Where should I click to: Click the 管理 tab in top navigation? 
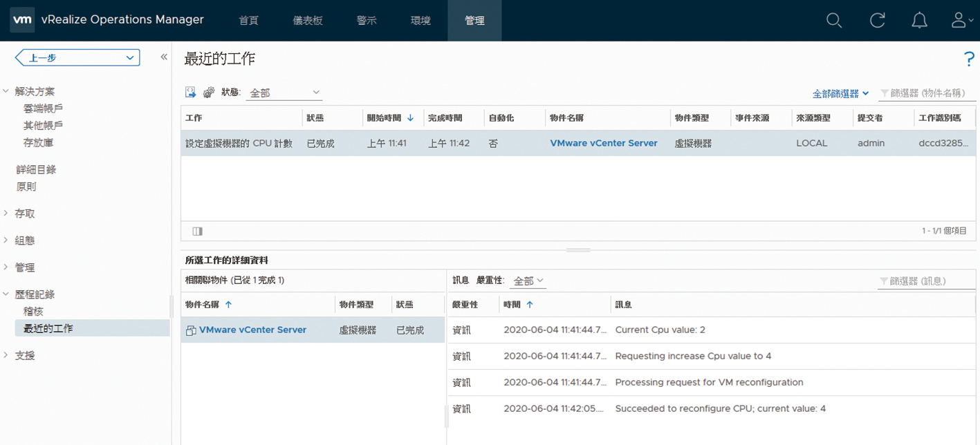coord(474,21)
